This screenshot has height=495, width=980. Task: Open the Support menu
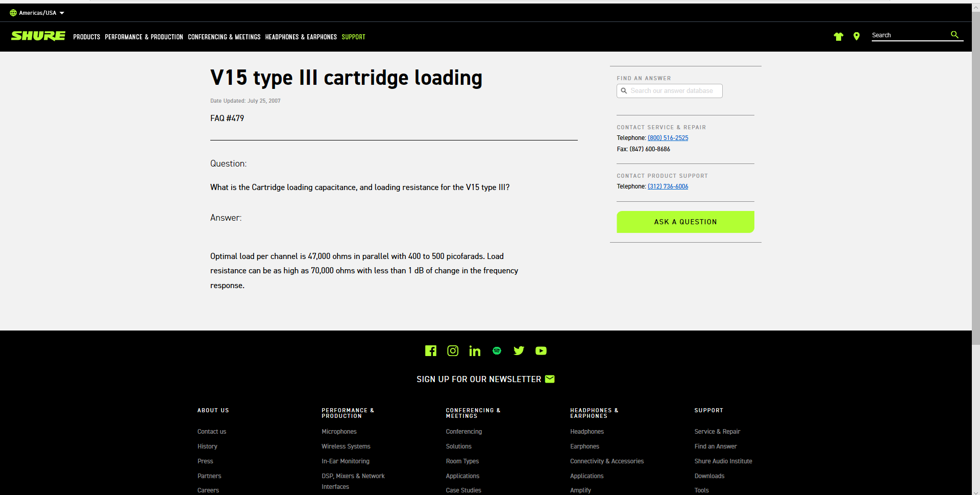(x=354, y=37)
